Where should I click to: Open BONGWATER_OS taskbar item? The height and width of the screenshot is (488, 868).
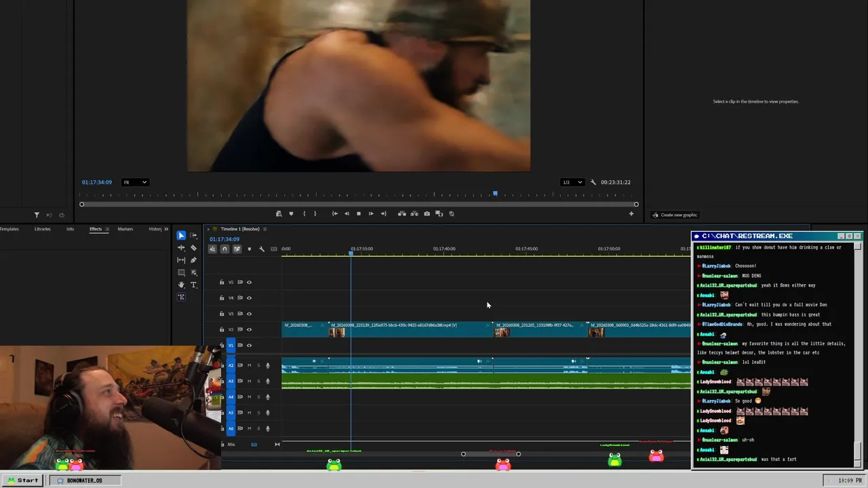pyautogui.click(x=84, y=481)
